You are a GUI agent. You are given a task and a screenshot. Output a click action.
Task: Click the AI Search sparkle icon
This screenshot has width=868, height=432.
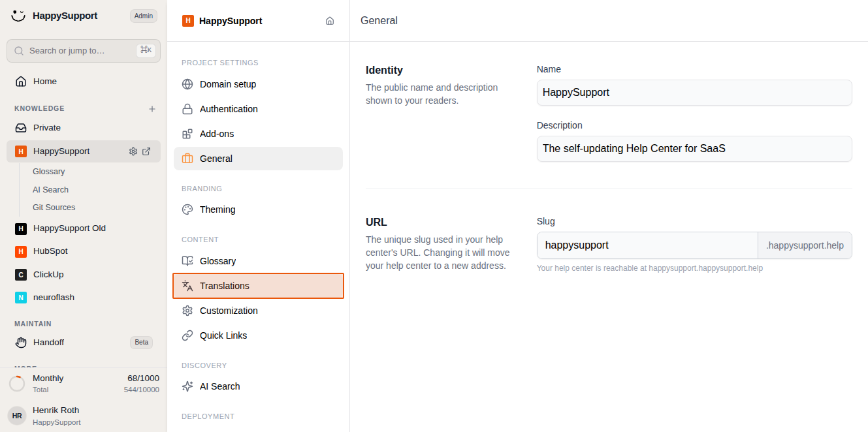coord(187,386)
